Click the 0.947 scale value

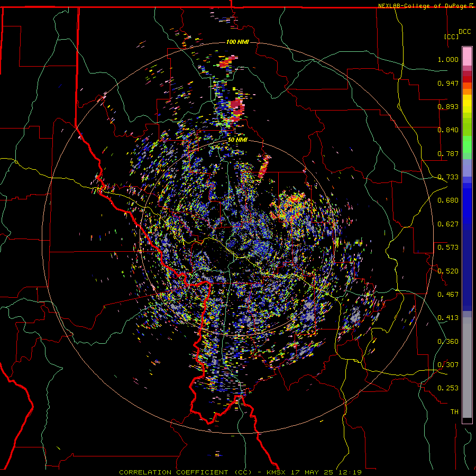pyautogui.click(x=448, y=83)
